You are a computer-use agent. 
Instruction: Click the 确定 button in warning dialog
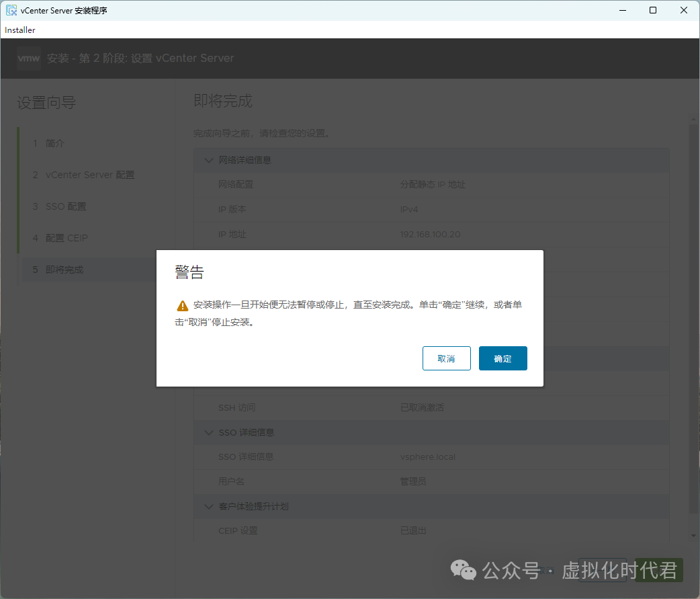pyautogui.click(x=502, y=358)
